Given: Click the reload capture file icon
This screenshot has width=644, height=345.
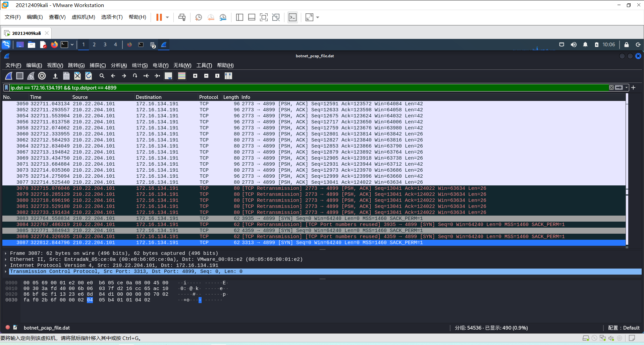Looking at the screenshot, I should pyautogui.click(x=89, y=76).
